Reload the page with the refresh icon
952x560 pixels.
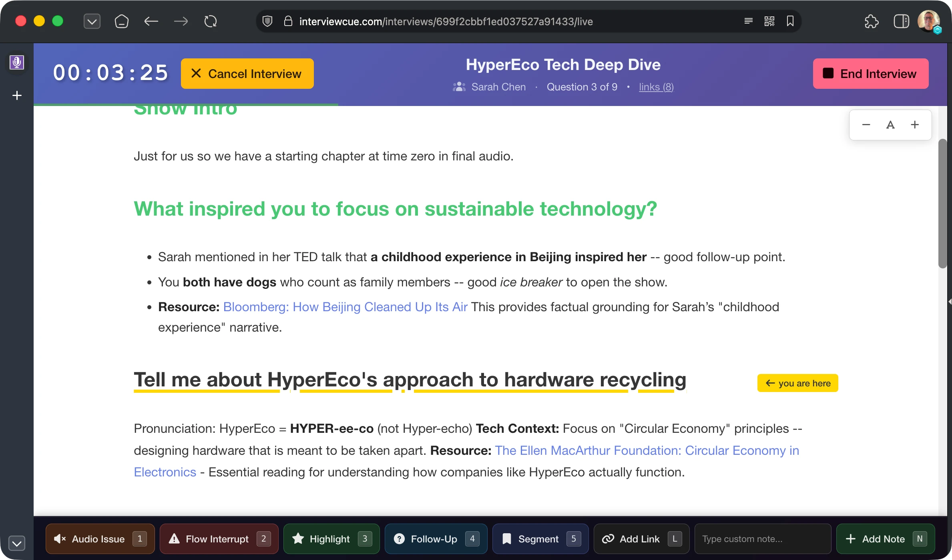click(211, 21)
